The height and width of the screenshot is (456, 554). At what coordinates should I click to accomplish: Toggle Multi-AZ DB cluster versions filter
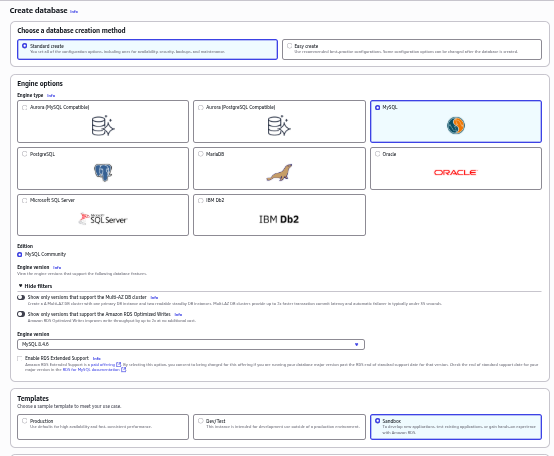point(21,297)
